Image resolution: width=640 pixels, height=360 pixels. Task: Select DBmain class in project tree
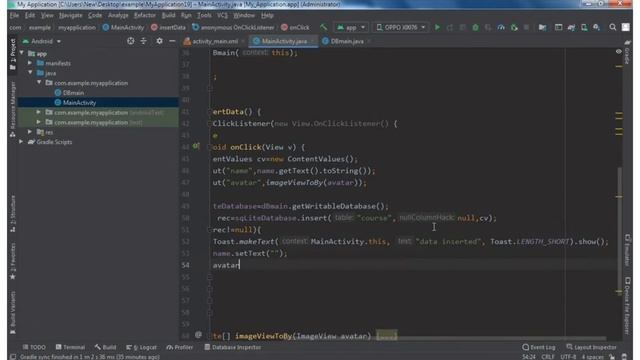click(73, 93)
